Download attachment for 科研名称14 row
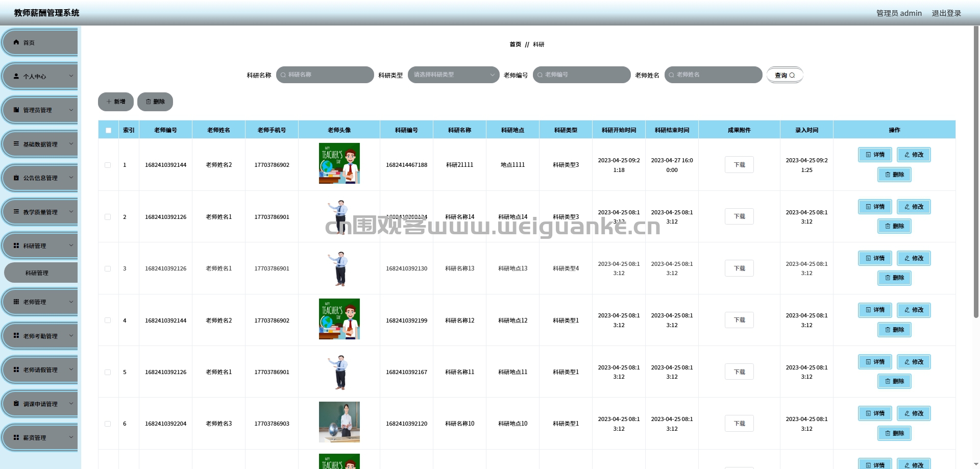980x469 pixels. pos(739,216)
